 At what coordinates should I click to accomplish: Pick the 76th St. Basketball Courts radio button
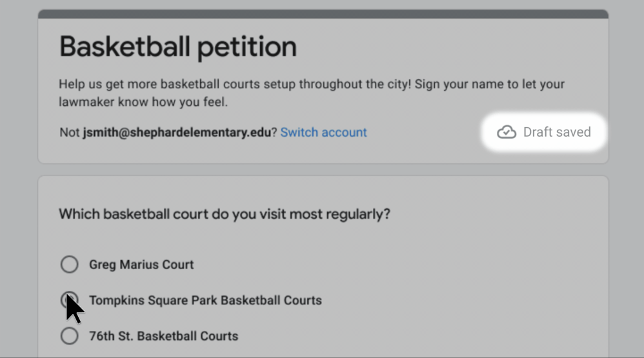click(69, 336)
